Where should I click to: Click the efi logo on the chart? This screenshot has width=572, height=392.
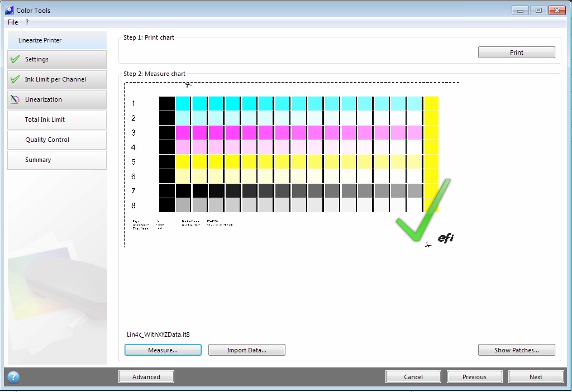pyautogui.click(x=446, y=238)
